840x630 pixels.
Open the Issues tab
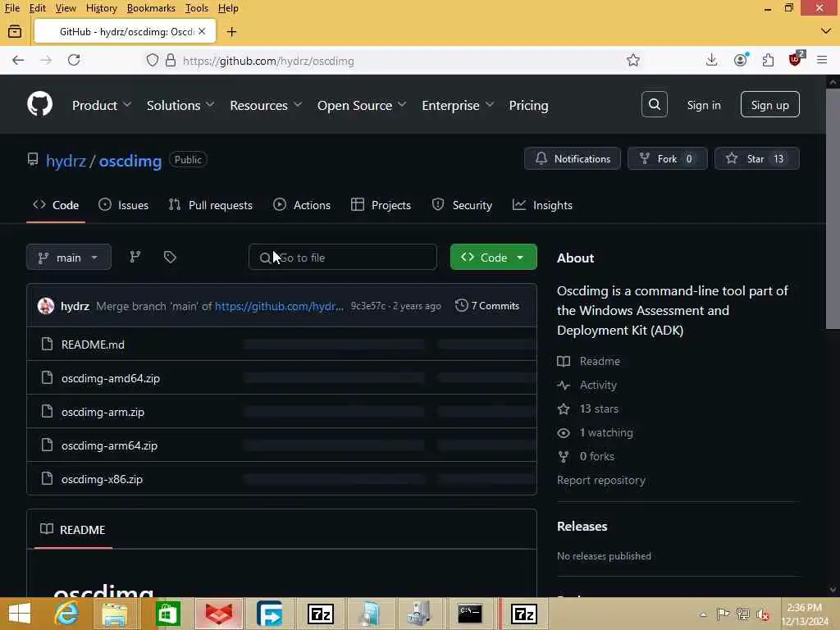124,205
